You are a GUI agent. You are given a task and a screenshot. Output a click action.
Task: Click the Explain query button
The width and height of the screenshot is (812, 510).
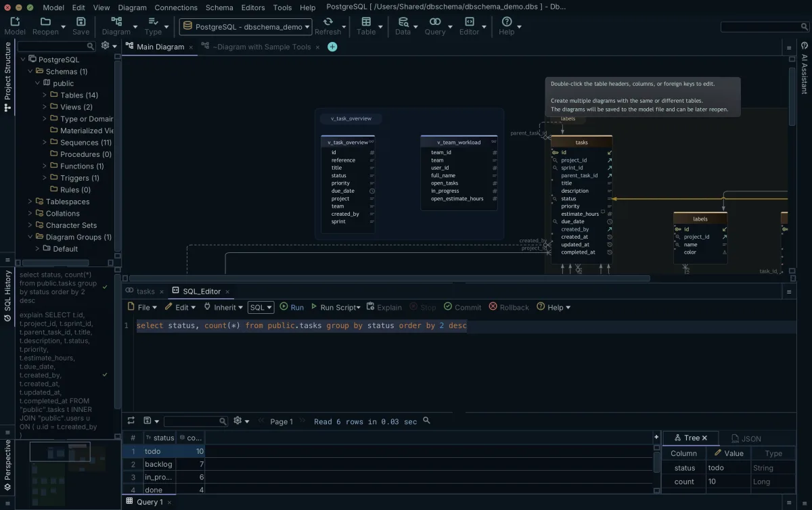[384, 307]
